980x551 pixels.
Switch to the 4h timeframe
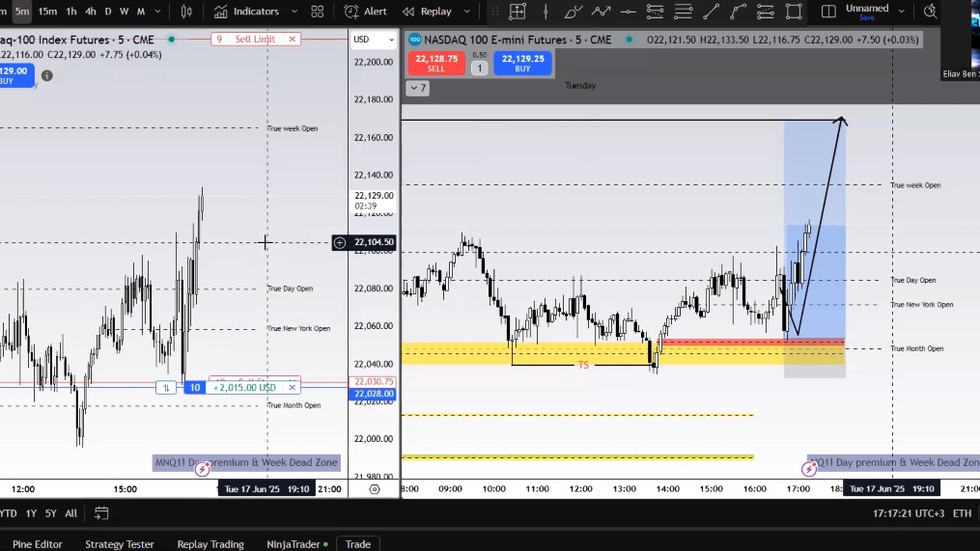click(91, 12)
